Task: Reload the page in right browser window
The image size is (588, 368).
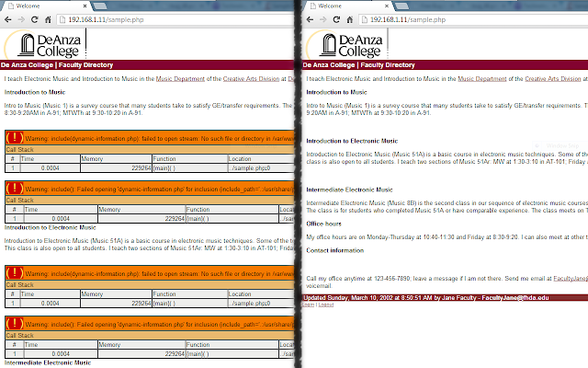Action: 336,19
